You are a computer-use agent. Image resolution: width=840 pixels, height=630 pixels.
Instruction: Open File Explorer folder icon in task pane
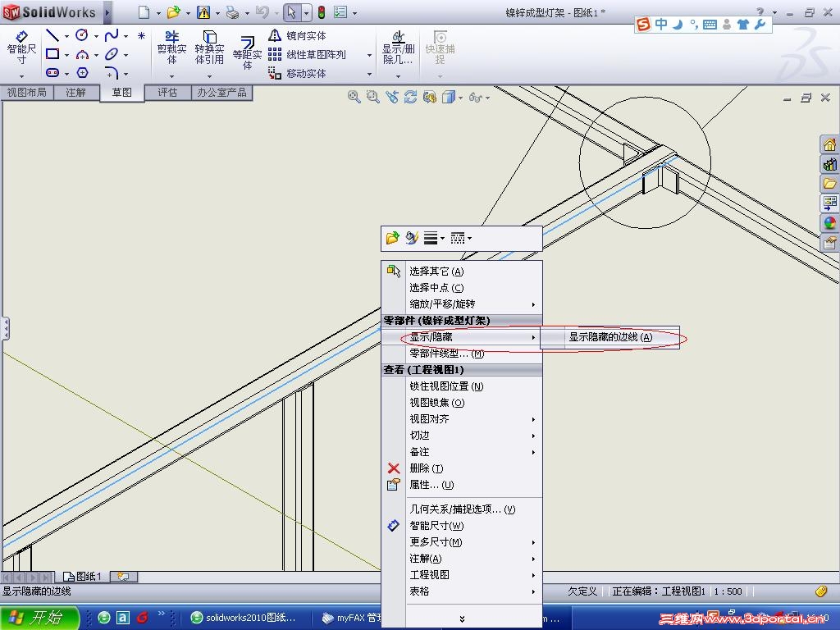click(x=829, y=184)
